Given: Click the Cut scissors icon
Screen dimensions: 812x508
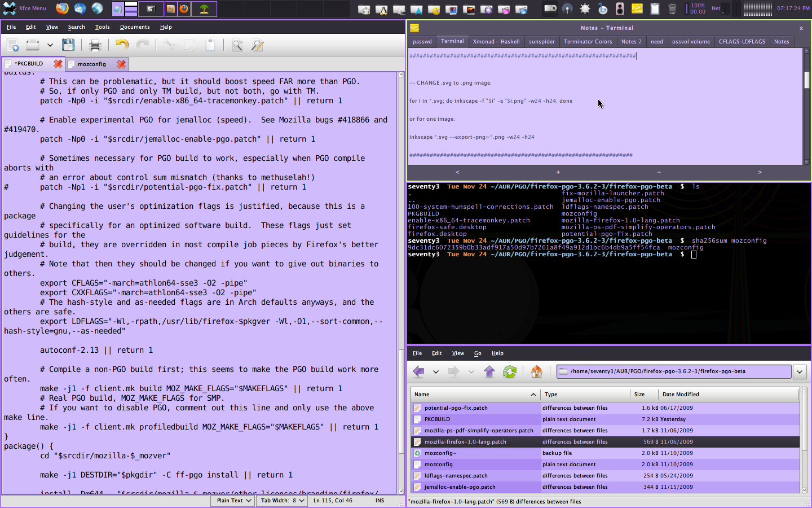Looking at the screenshot, I should 170,45.
